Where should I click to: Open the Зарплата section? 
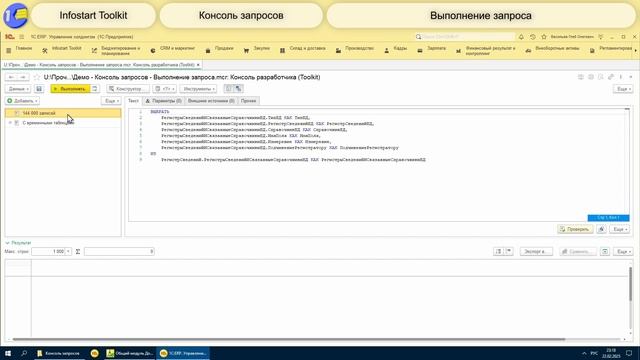point(432,49)
